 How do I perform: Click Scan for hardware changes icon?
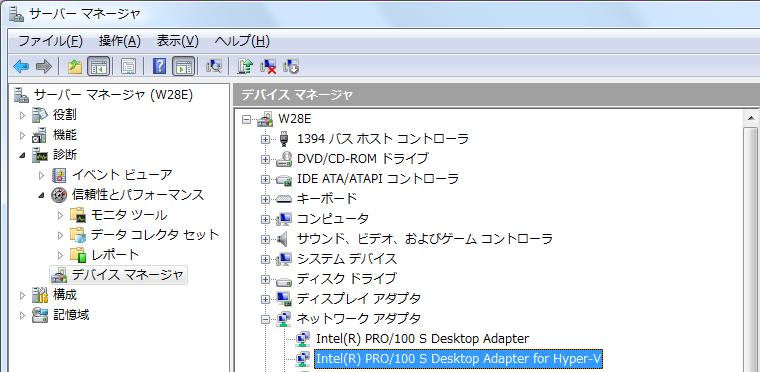point(214,66)
